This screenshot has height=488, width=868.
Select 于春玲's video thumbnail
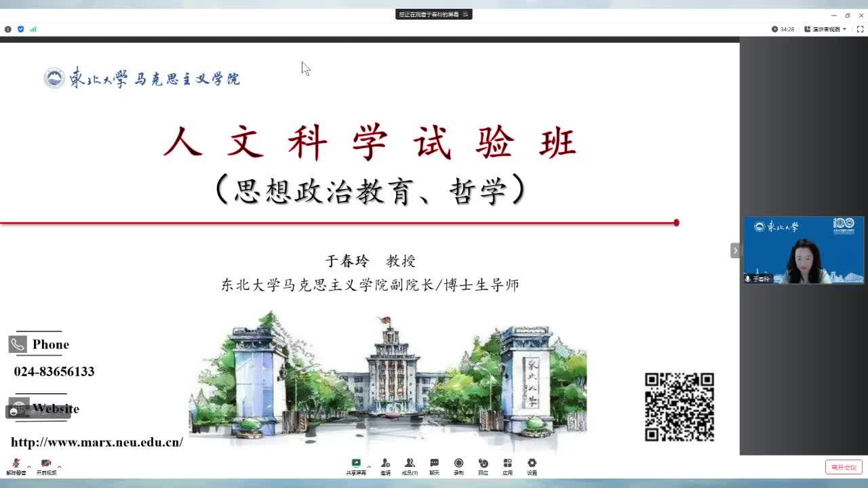coord(804,250)
